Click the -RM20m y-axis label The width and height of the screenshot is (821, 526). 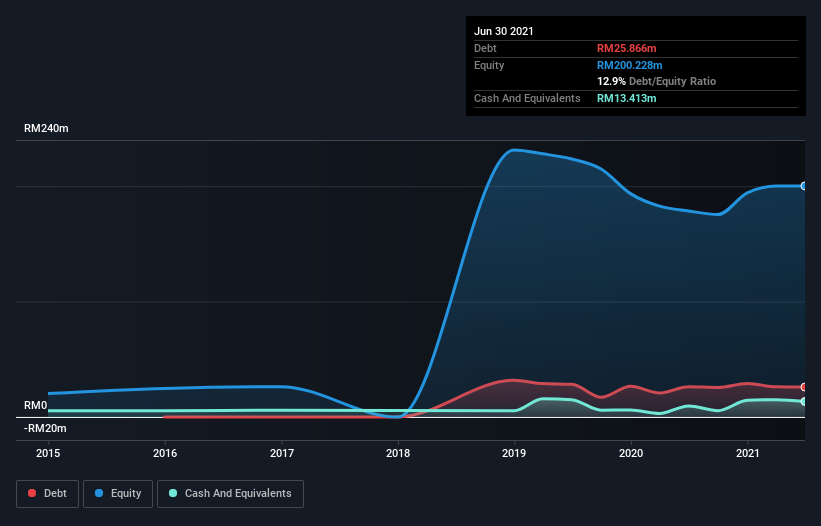click(45, 428)
